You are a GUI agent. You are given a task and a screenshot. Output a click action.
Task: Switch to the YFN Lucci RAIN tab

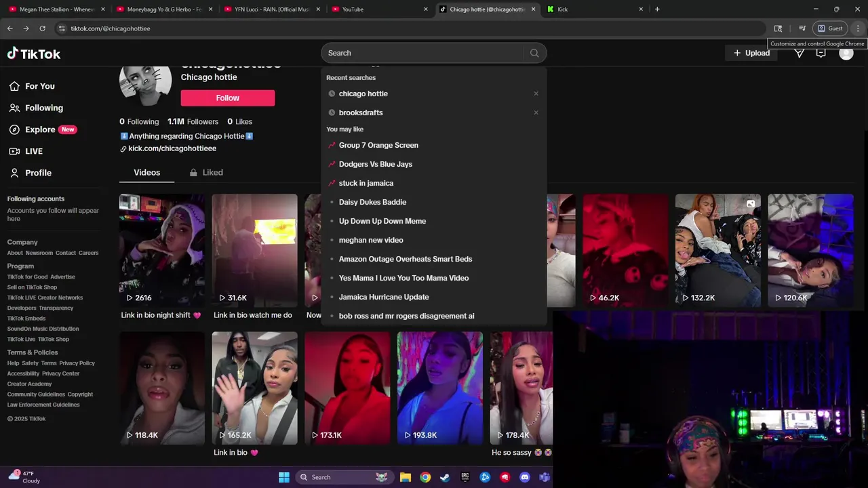coord(271,9)
